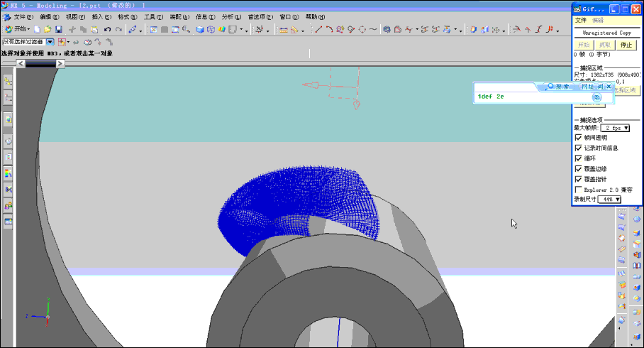Open the 帮助 menu
The image size is (644, 348).
click(x=315, y=17)
